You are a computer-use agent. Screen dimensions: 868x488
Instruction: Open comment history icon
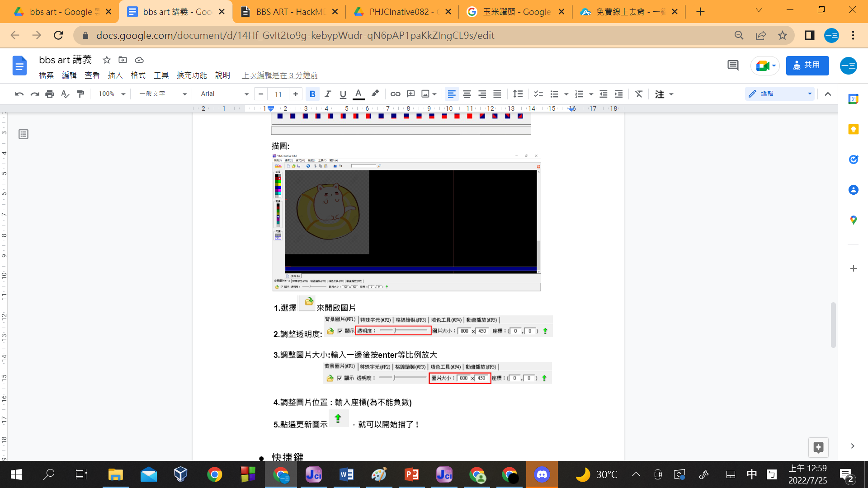733,66
